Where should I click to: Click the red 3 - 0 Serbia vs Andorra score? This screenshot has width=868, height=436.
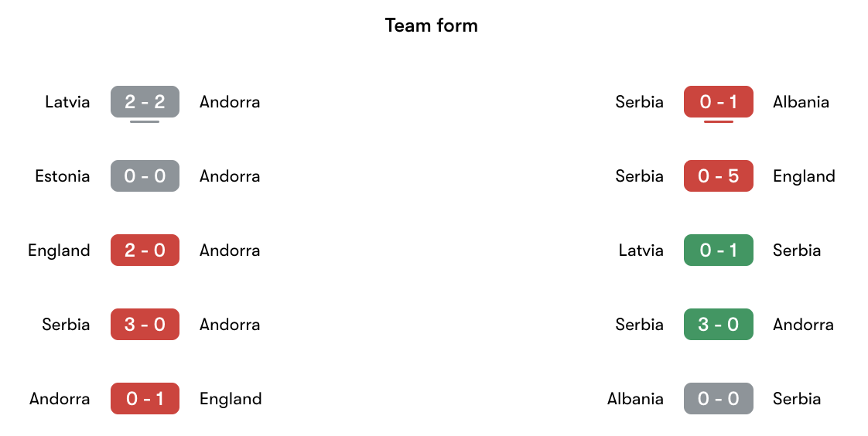click(x=145, y=325)
